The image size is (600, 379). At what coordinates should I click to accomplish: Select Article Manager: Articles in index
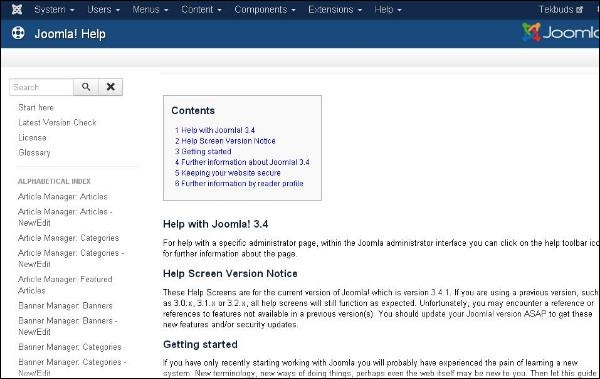[63, 196]
